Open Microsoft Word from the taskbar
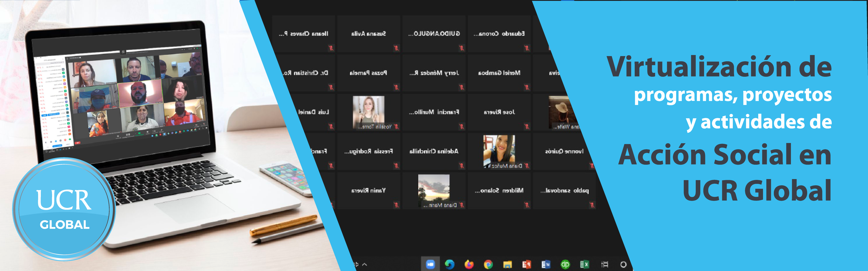Image resolution: width=868 pixels, height=271 pixels. (x=546, y=265)
